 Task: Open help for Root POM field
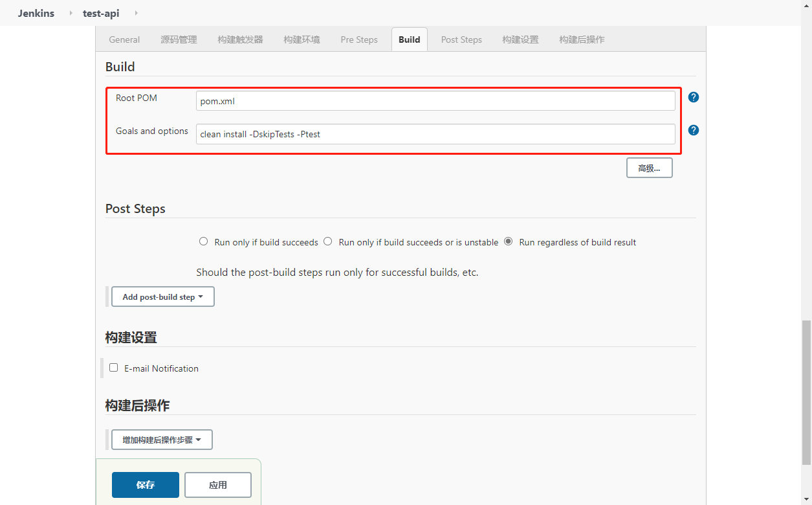[x=694, y=97]
